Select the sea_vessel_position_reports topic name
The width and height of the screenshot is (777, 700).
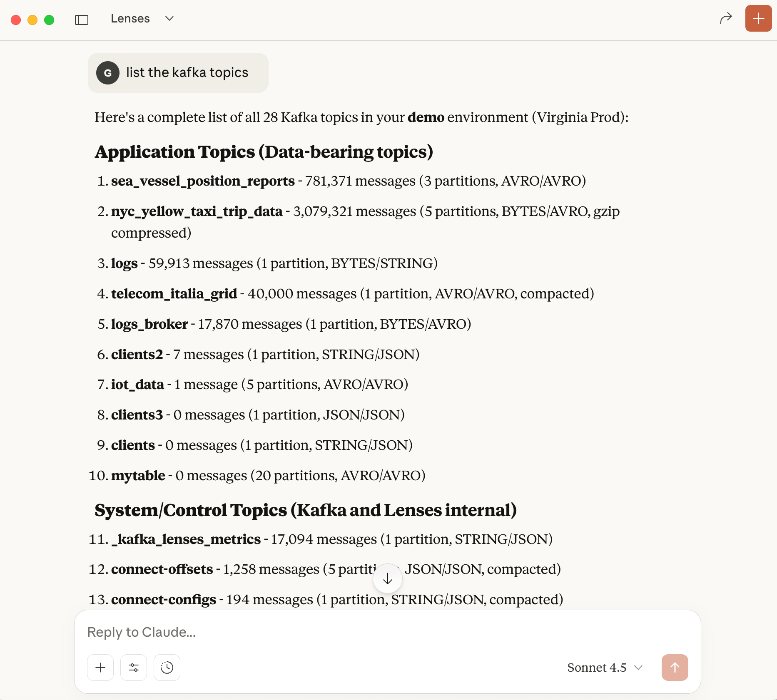(x=203, y=181)
